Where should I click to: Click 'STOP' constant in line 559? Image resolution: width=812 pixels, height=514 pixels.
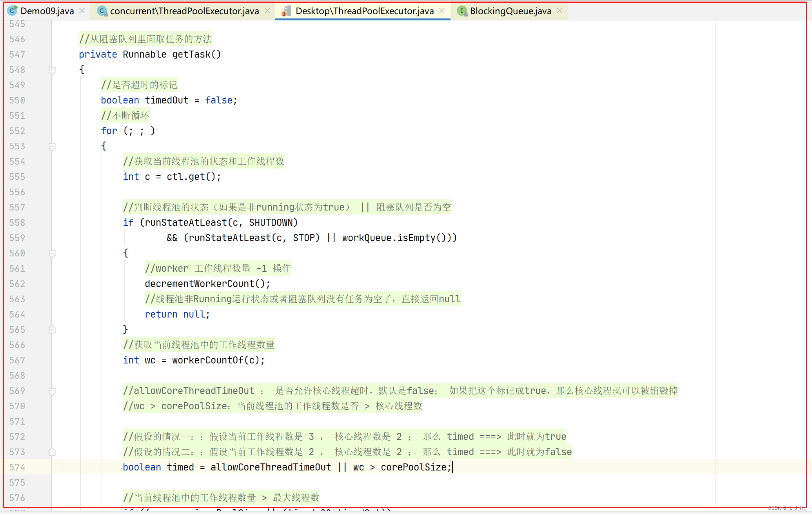[x=304, y=238]
